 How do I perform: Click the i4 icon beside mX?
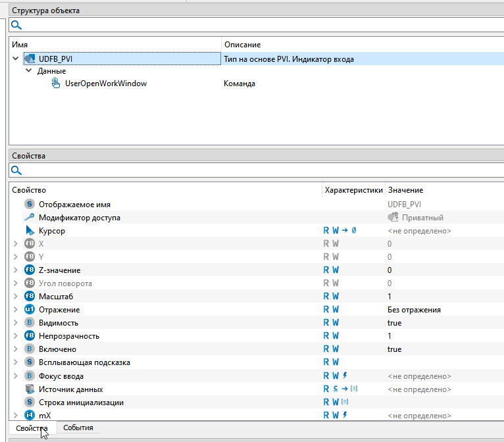[x=29, y=415]
